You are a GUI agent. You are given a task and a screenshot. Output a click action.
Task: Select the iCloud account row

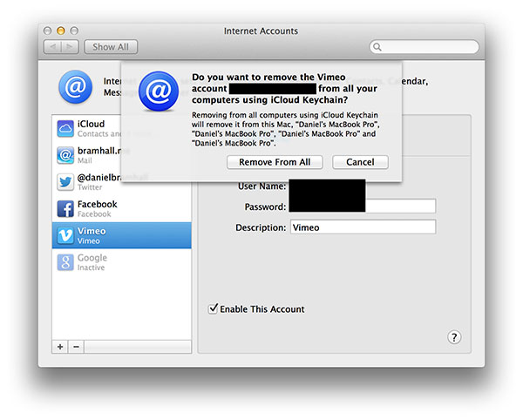(x=122, y=129)
